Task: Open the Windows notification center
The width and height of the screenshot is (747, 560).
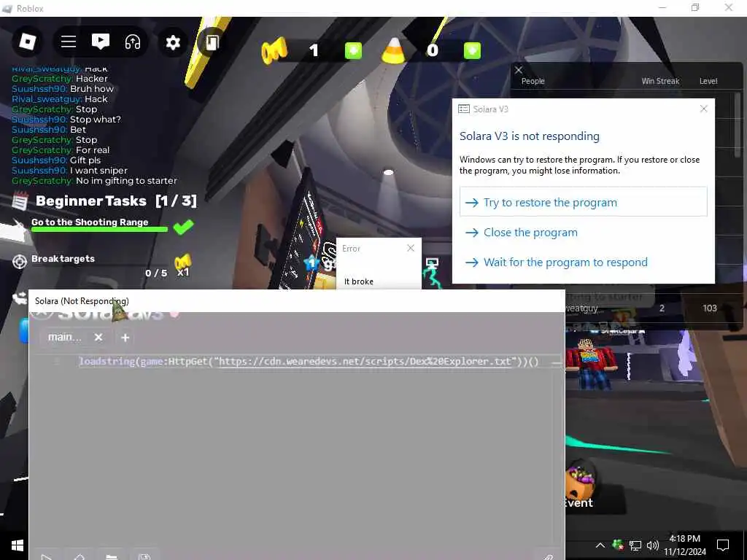Action: click(723, 545)
